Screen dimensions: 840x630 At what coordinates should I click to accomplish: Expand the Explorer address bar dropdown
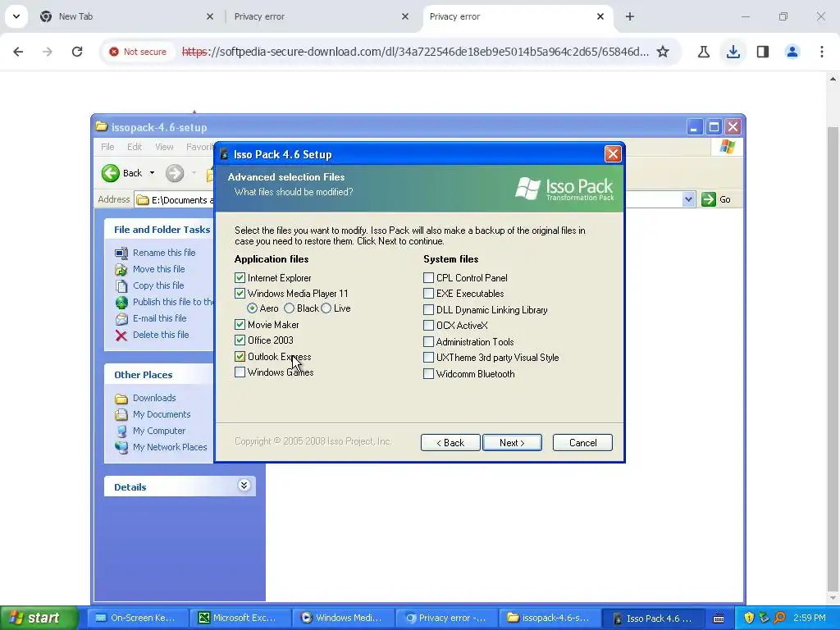(688, 200)
